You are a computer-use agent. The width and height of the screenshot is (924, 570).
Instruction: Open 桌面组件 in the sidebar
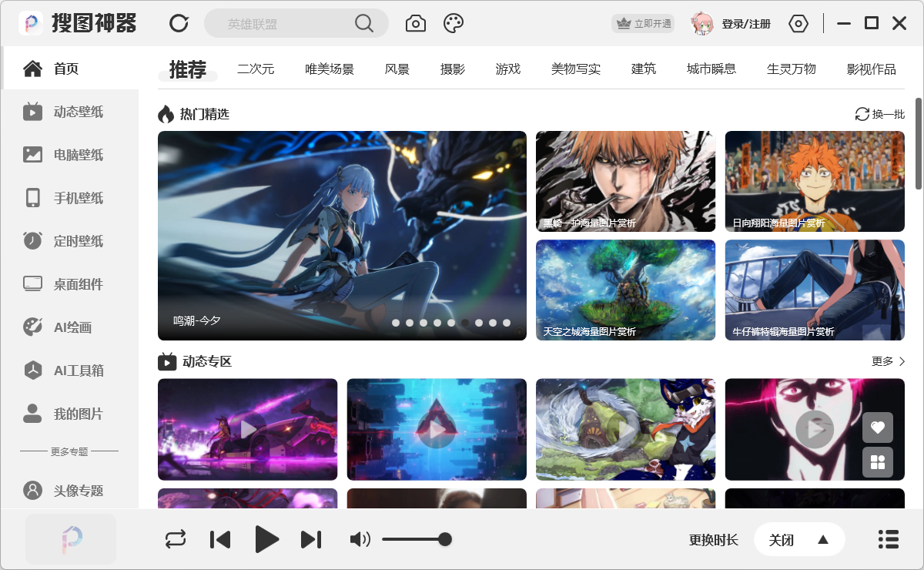point(69,284)
